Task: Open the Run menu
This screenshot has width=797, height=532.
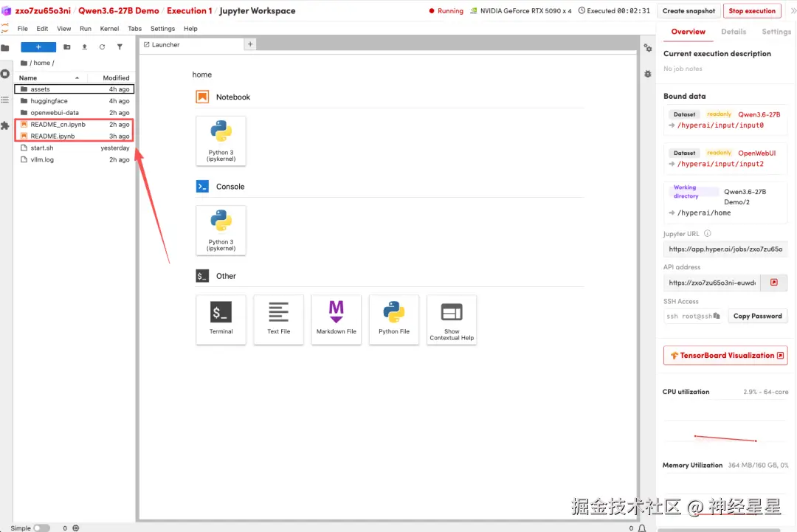Action: [x=86, y=29]
